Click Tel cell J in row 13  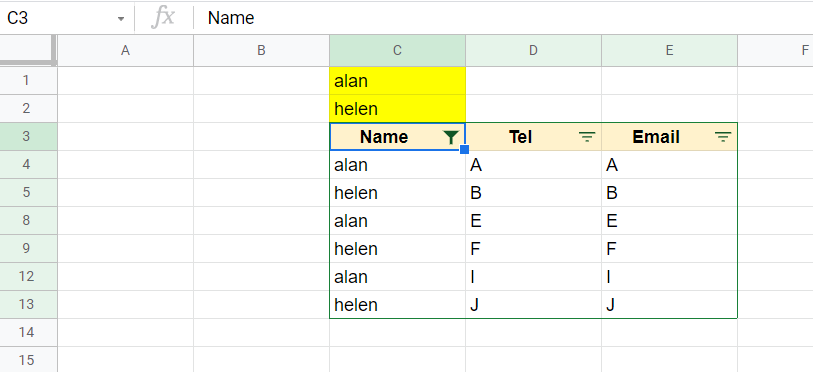[x=534, y=305]
